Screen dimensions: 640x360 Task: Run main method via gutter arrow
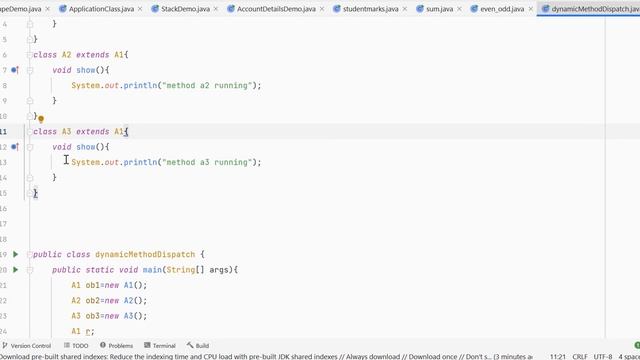pyautogui.click(x=16, y=270)
